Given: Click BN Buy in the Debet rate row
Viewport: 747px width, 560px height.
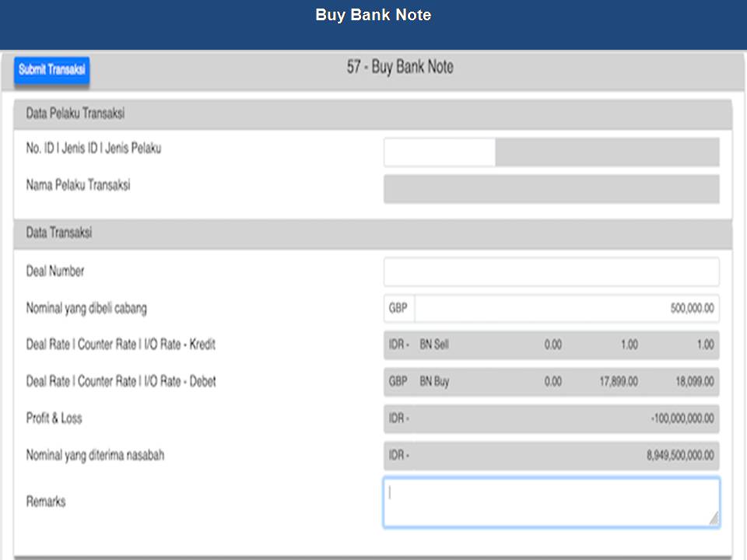Looking at the screenshot, I should (434, 382).
